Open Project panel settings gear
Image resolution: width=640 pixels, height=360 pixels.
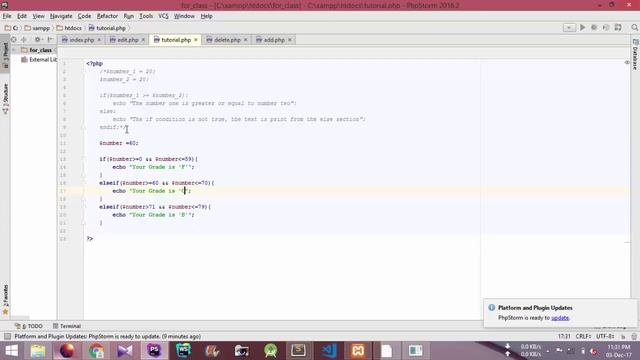tap(38, 40)
